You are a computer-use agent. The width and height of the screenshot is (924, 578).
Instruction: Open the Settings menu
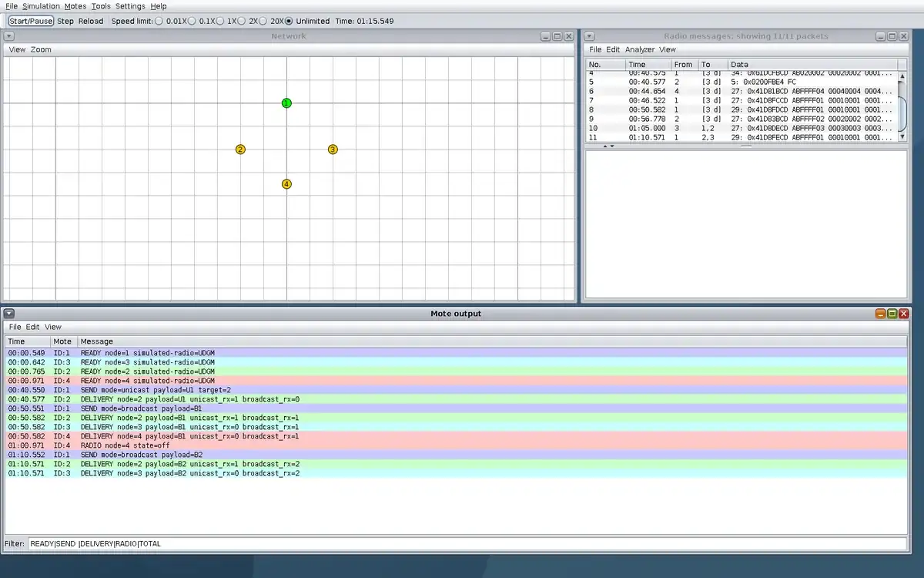tap(130, 6)
